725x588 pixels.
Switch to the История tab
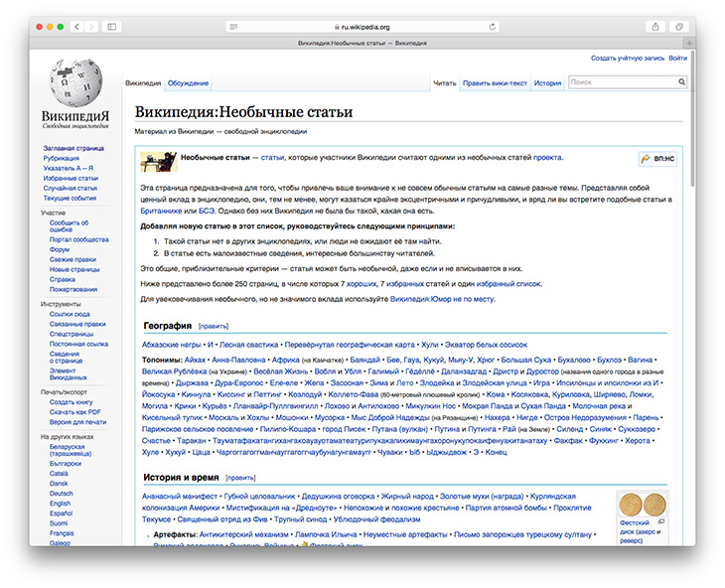point(547,83)
